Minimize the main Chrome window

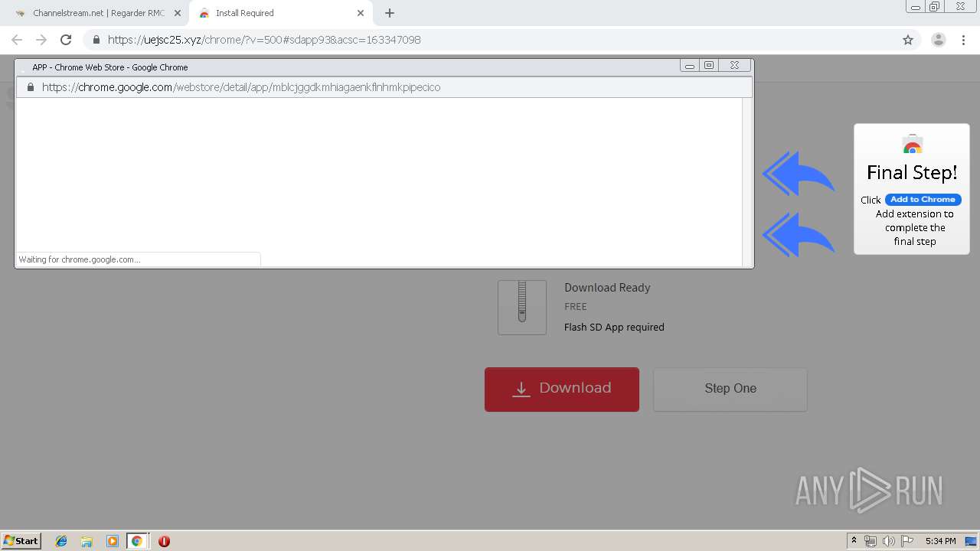pyautogui.click(x=916, y=7)
